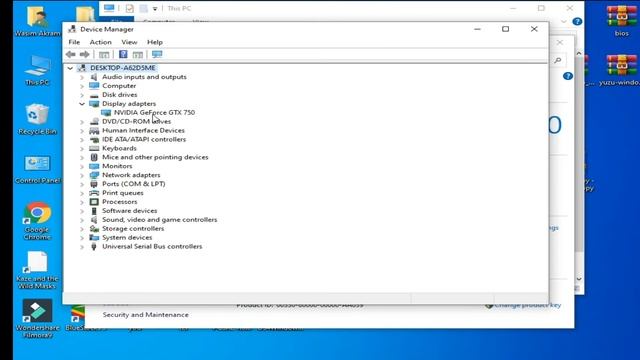Open the View menu in Device Manager
Viewport: 640px width, 360px height.
click(129, 42)
